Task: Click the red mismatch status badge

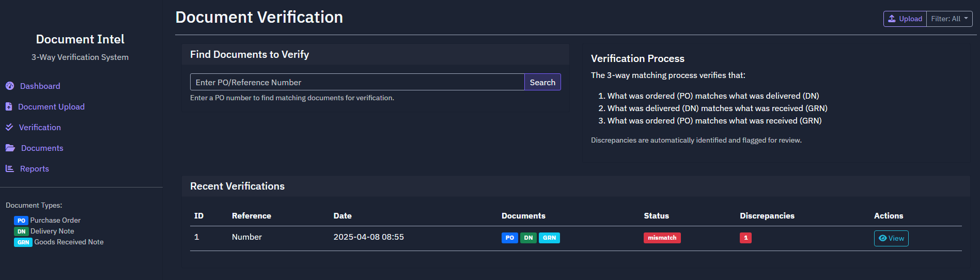Action: tap(662, 238)
